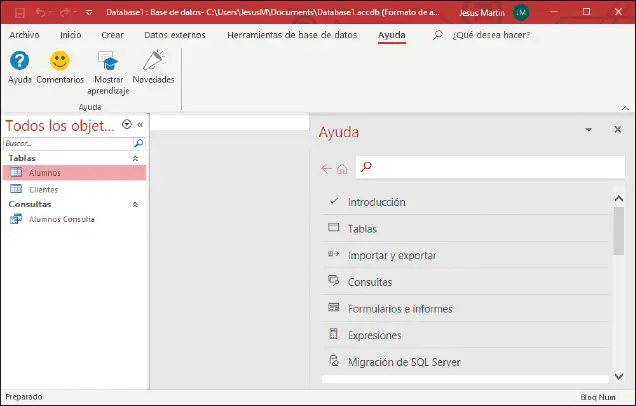Switch to the Crear tab
The image size is (636, 406).
point(112,35)
